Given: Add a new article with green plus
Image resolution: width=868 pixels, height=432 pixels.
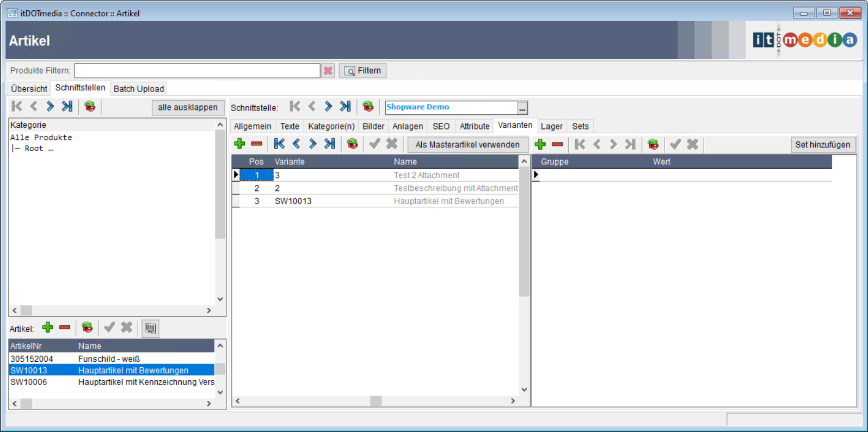Looking at the screenshot, I should coord(48,328).
